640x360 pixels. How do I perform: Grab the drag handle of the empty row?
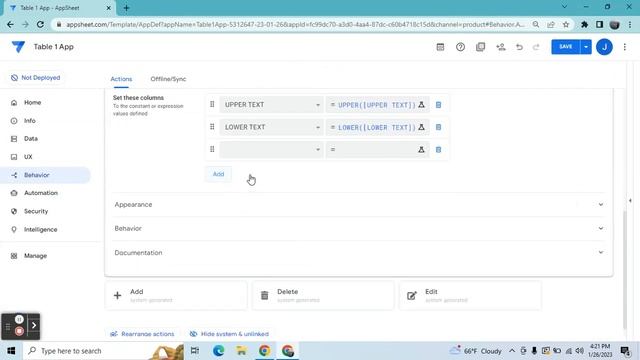pyautogui.click(x=212, y=149)
